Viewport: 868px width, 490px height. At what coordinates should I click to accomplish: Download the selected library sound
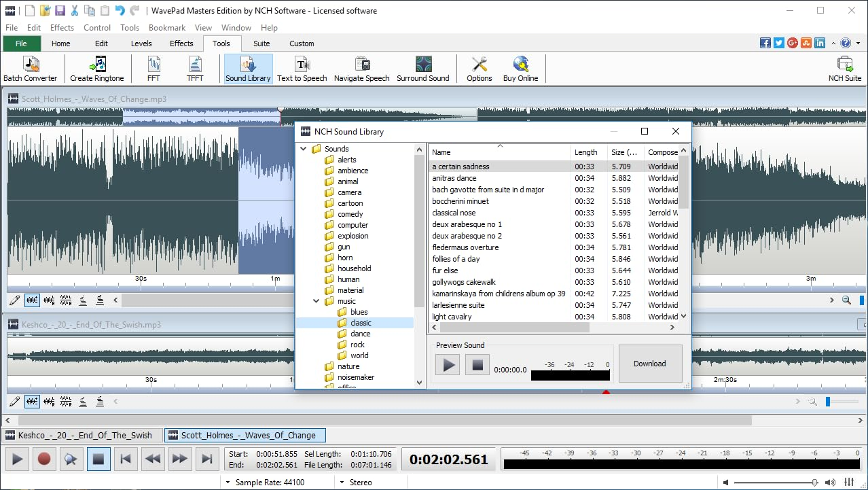(649, 363)
